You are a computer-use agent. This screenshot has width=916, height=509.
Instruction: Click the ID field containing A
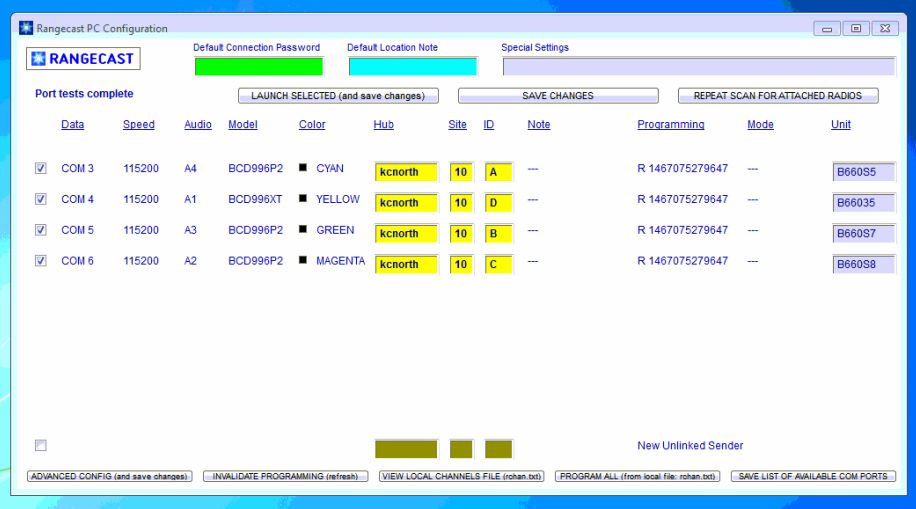click(x=498, y=172)
